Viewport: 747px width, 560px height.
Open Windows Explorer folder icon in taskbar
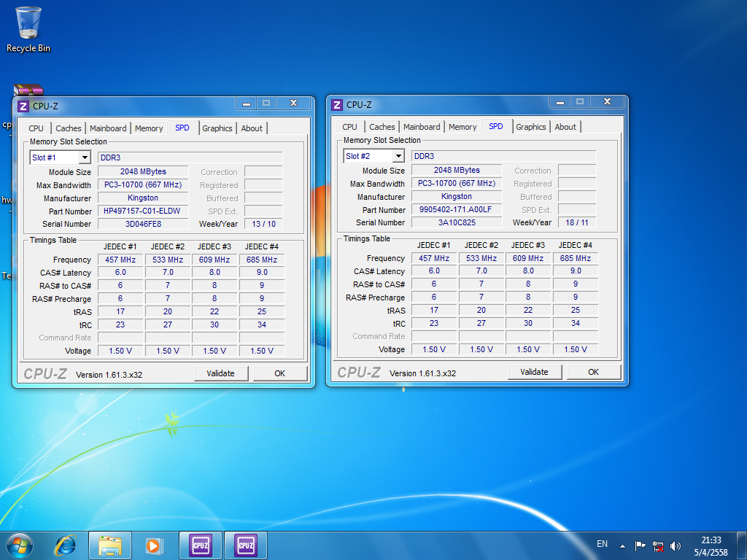[110, 545]
